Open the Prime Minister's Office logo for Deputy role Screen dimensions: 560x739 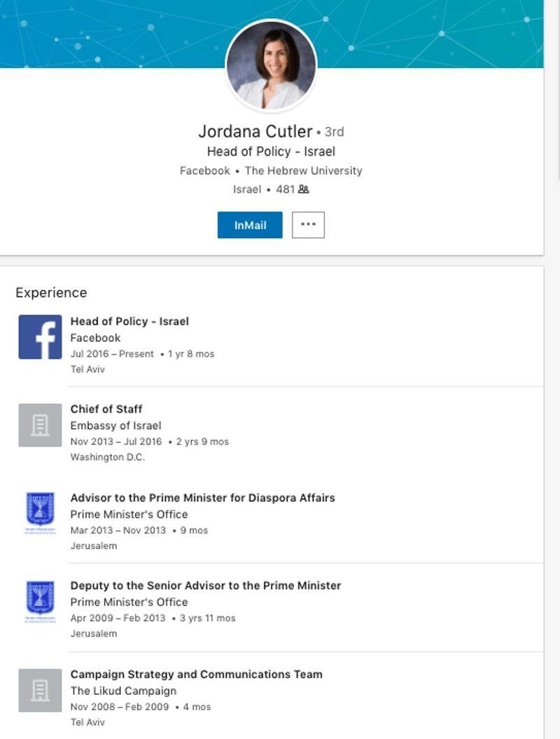tap(40, 602)
